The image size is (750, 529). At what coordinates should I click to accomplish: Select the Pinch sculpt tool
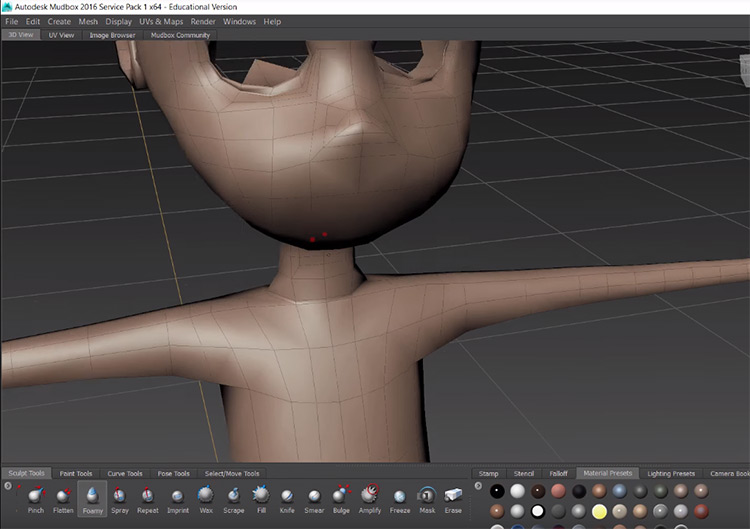tap(36, 496)
